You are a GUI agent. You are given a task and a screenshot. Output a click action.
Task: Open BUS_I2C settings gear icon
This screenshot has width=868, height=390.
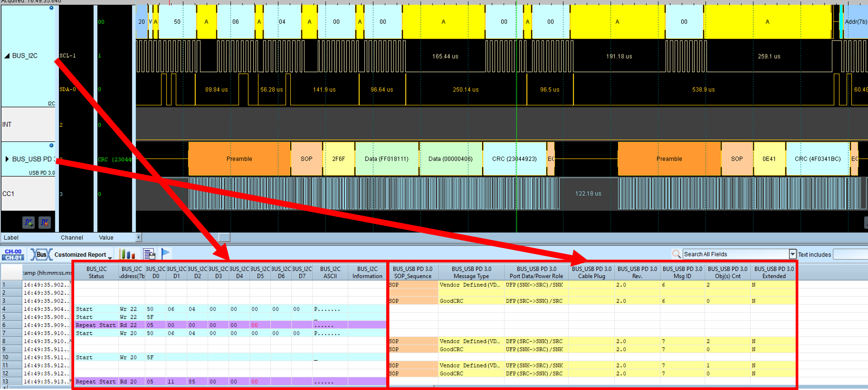(x=51, y=8)
